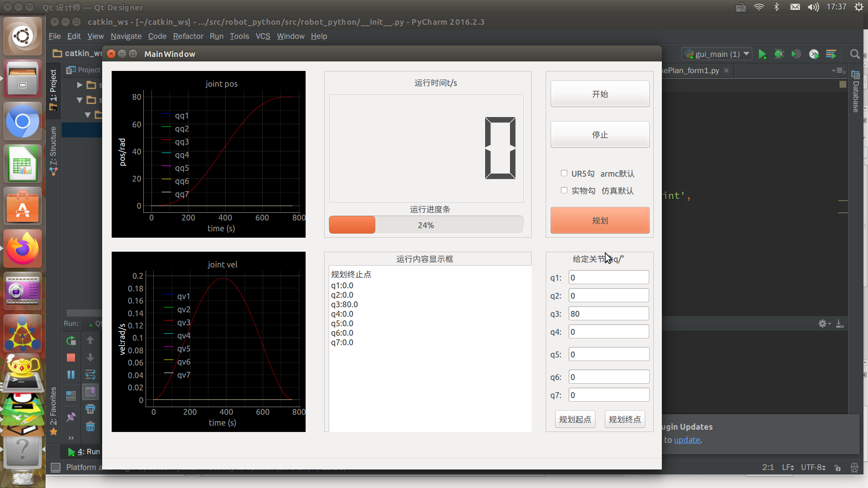Clear all with trash icon in Run panel
The height and width of the screenshot is (488, 868).
[x=90, y=426]
